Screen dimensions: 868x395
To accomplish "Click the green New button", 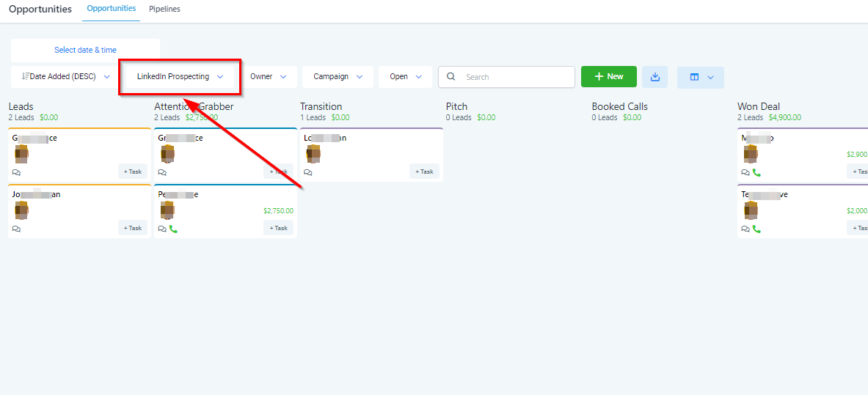I will click(608, 77).
